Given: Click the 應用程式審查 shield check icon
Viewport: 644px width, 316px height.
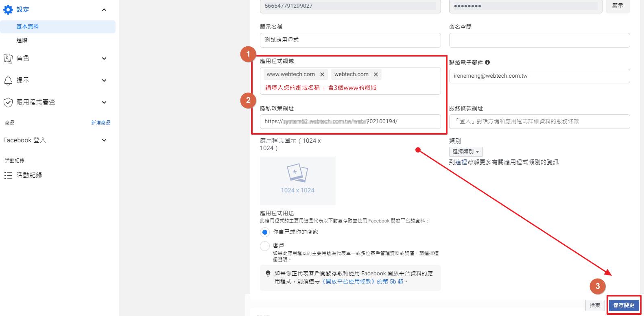Looking at the screenshot, I should pyautogui.click(x=8, y=102).
